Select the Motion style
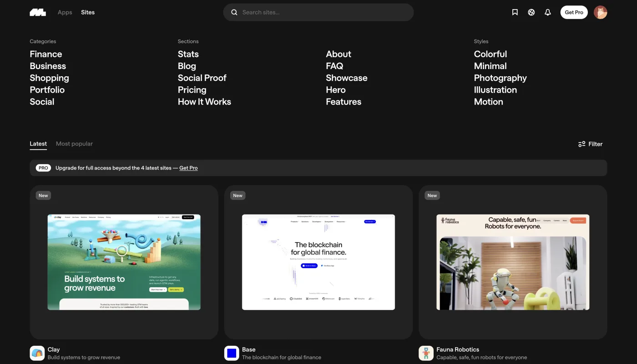The image size is (637, 364). point(489,102)
